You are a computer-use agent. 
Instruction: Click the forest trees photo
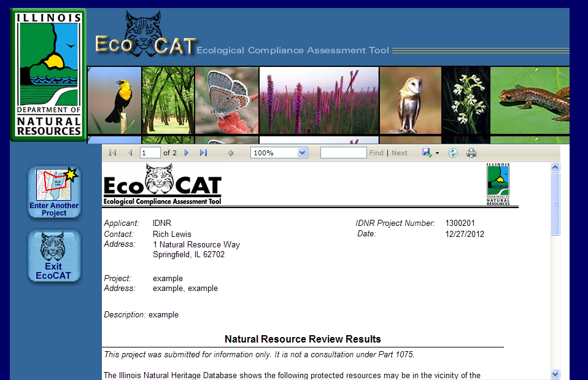[168, 100]
